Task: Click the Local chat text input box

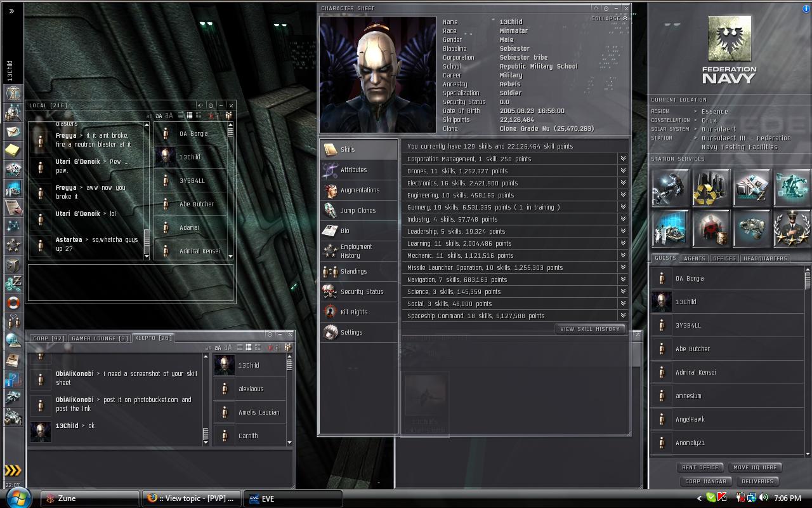Action: [x=131, y=282]
